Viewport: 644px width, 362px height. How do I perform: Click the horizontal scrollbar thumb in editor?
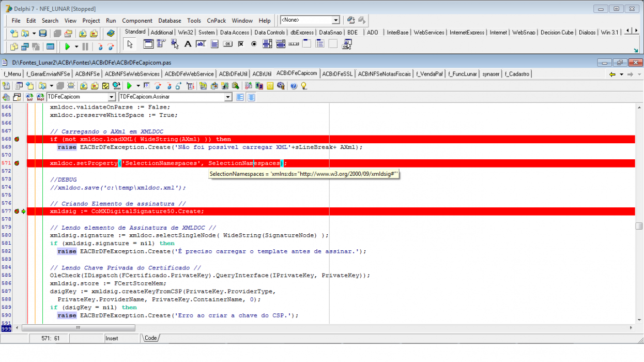click(79, 328)
